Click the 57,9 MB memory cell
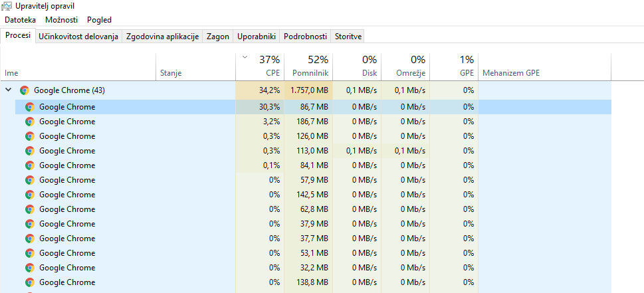Viewport: 644px width, 293px height. pyautogui.click(x=308, y=180)
